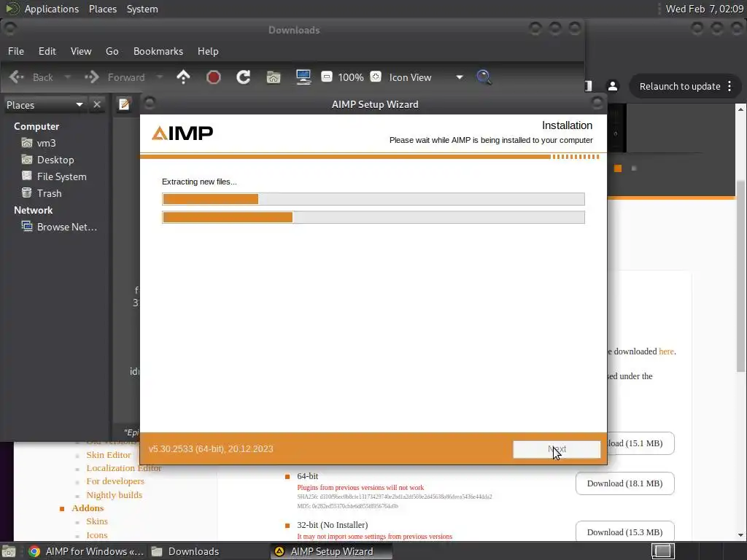Image resolution: width=747 pixels, height=560 pixels.
Task: Switch to the AIMP for Windows Chrome taskbar item
Action: (x=86, y=551)
